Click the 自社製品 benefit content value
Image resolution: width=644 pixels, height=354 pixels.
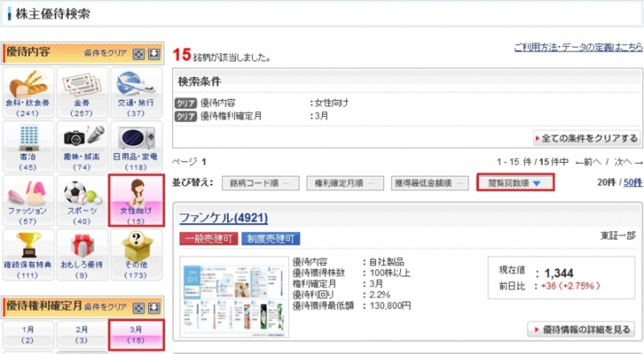tap(387, 262)
